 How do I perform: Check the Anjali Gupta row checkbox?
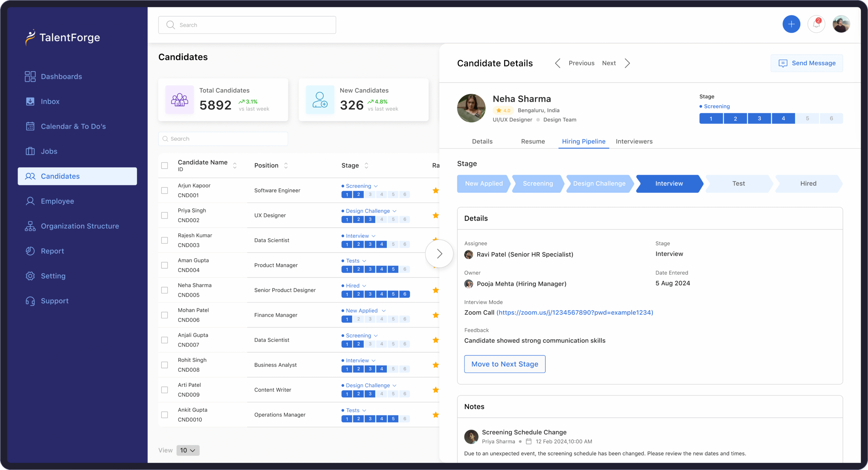click(x=164, y=340)
